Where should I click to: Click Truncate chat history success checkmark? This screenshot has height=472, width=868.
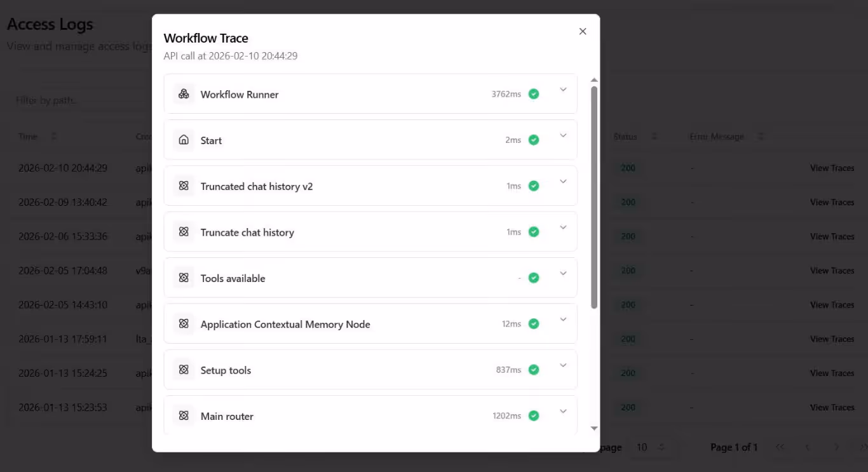click(534, 232)
